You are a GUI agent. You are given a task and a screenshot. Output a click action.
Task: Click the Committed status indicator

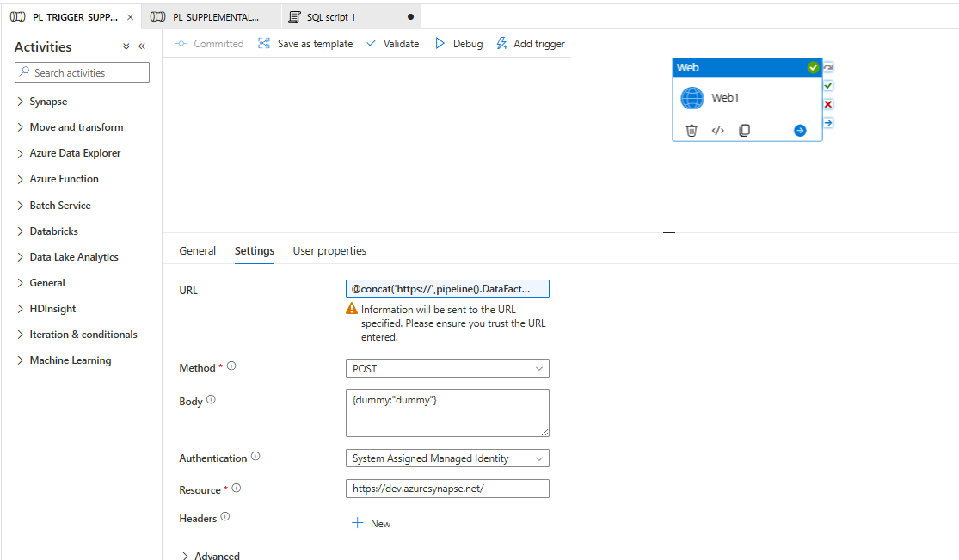[x=209, y=44]
